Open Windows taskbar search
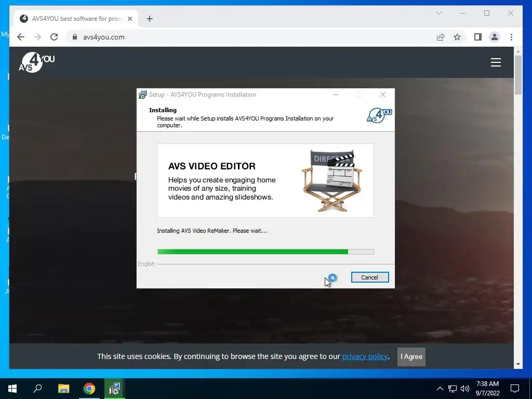This screenshot has width=532, height=399. click(37, 389)
